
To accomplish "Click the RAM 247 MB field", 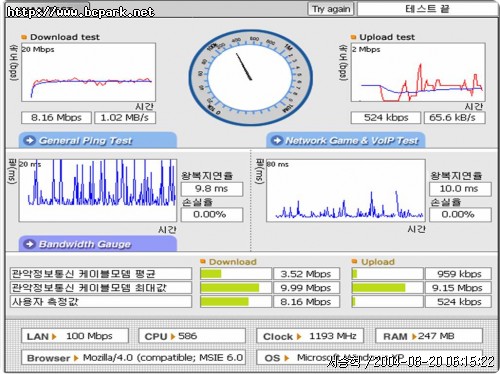I will pyautogui.click(x=429, y=336).
